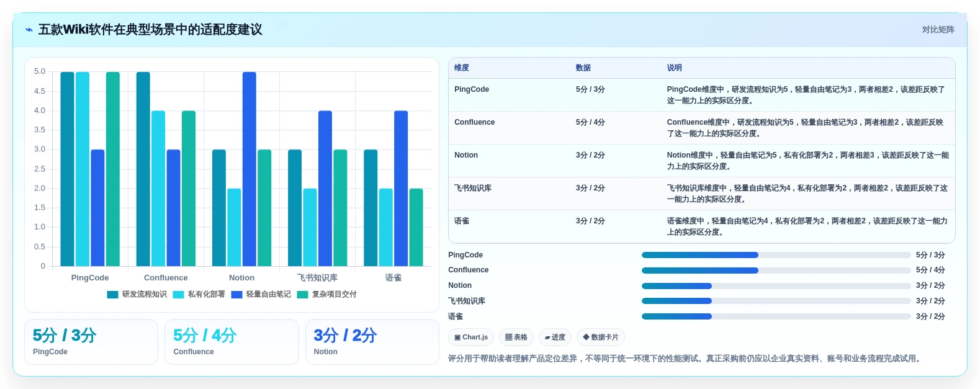Click the panel title 五款Wiki软件在典型场景中的适配度建议
Viewport: 980px width, 389px height.
150,30
